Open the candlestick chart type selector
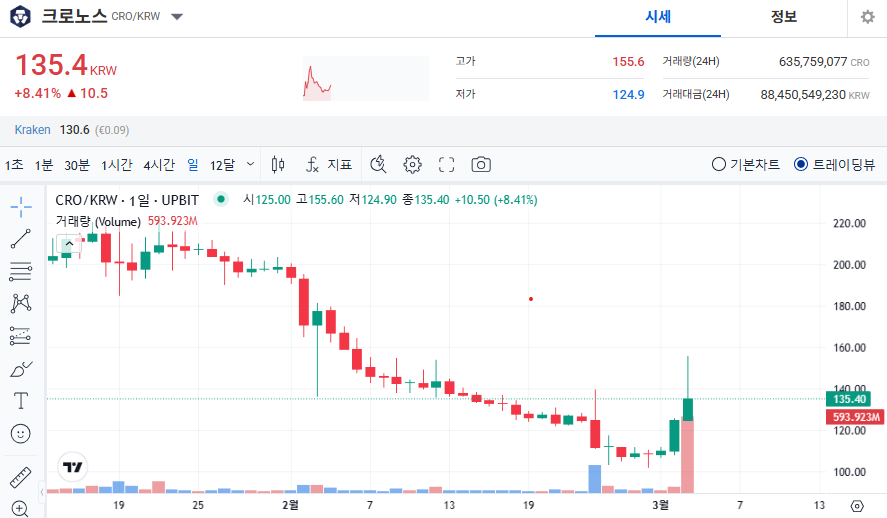This screenshot has width=887, height=518. point(278,165)
